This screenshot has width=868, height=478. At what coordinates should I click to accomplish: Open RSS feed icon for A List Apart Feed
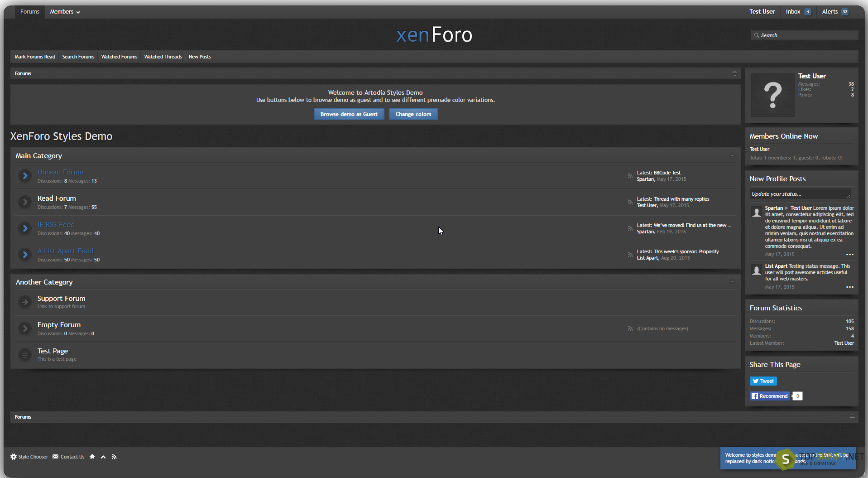click(630, 255)
